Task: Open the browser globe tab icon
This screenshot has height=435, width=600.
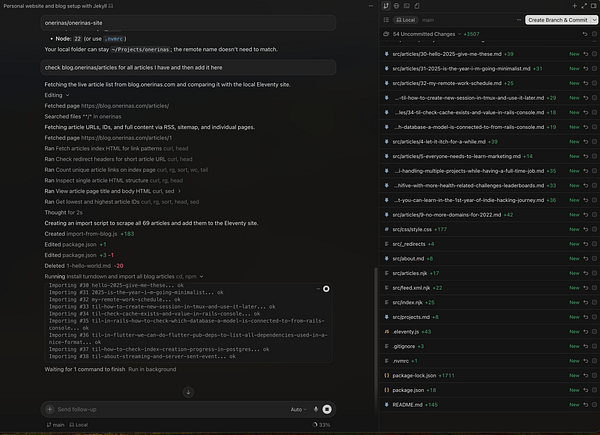Action: [x=396, y=6]
